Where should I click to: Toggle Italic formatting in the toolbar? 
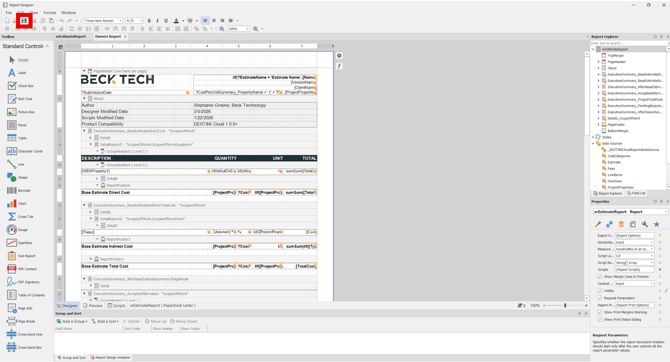pos(157,21)
